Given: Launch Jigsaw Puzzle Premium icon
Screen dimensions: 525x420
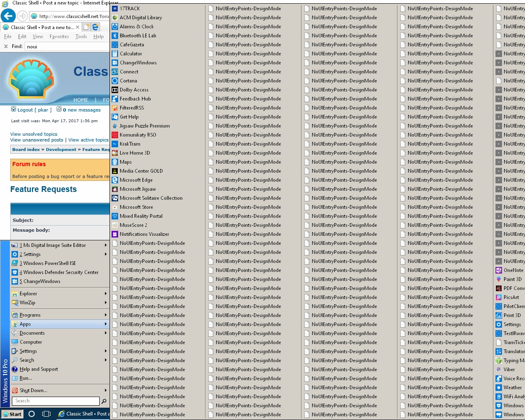Looking at the screenshot, I should tap(115, 126).
